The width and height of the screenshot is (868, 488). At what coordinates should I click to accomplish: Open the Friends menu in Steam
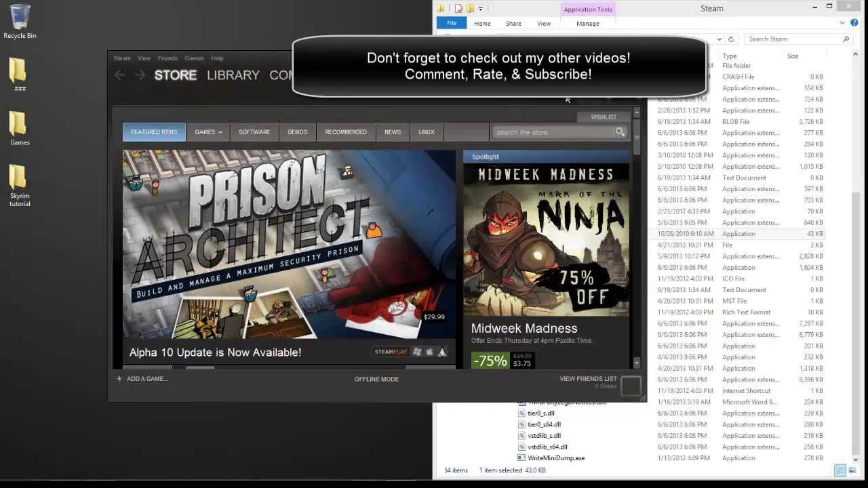167,58
